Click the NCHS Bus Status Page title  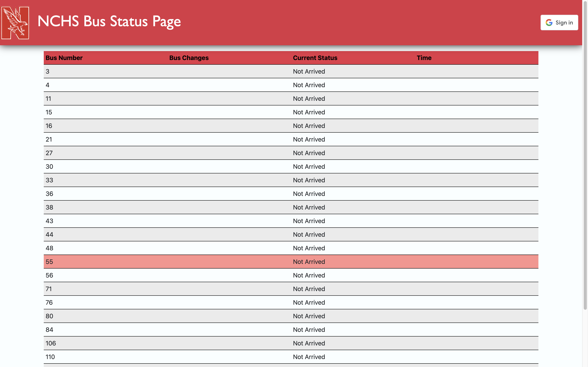pos(109,21)
